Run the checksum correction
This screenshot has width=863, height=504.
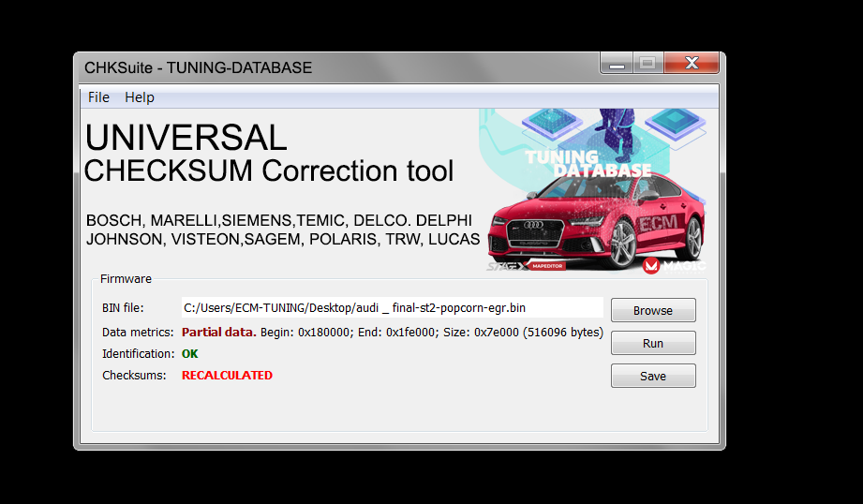tap(653, 343)
